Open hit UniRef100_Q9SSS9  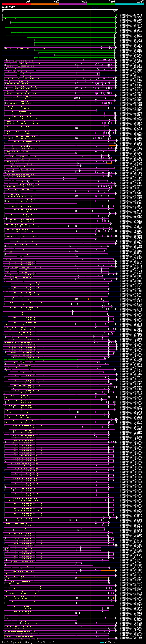coord(131,30)
